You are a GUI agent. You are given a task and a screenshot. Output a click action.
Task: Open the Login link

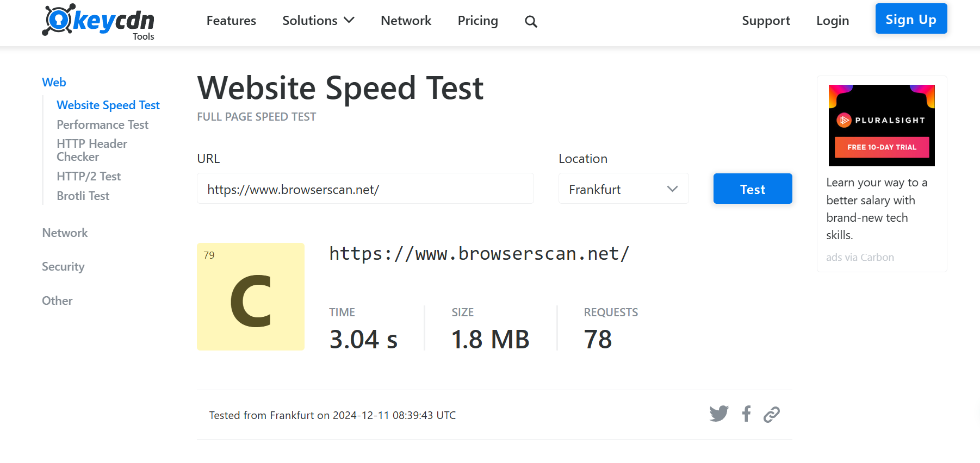(x=832, y=21)
